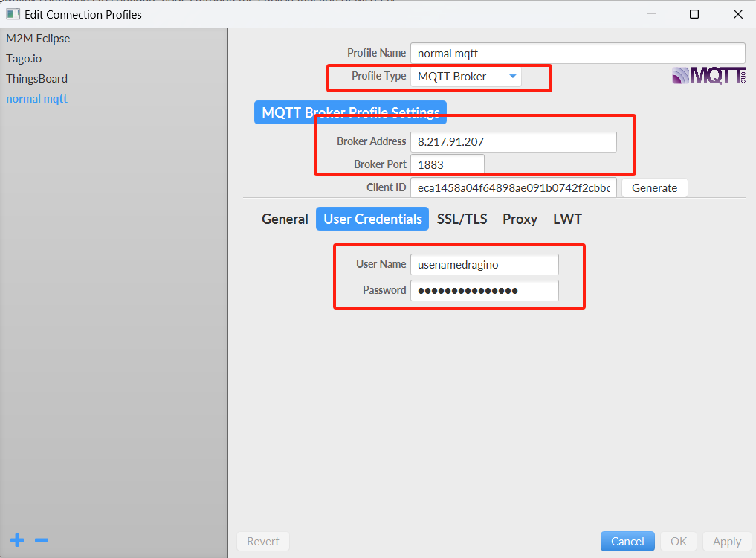Select the M2M Eclipse profile
This screenshot has width=756, height=558.
[x=38, y=39]
